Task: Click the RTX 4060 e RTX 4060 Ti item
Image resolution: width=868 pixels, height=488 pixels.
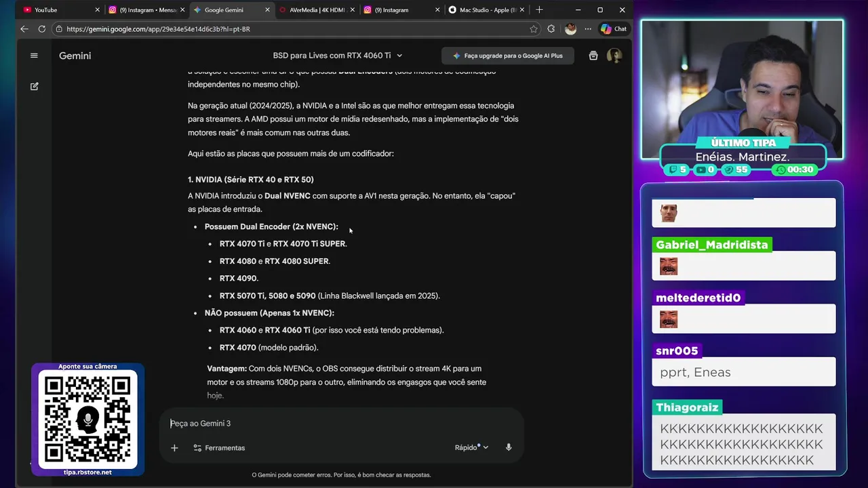Action: 332,330
